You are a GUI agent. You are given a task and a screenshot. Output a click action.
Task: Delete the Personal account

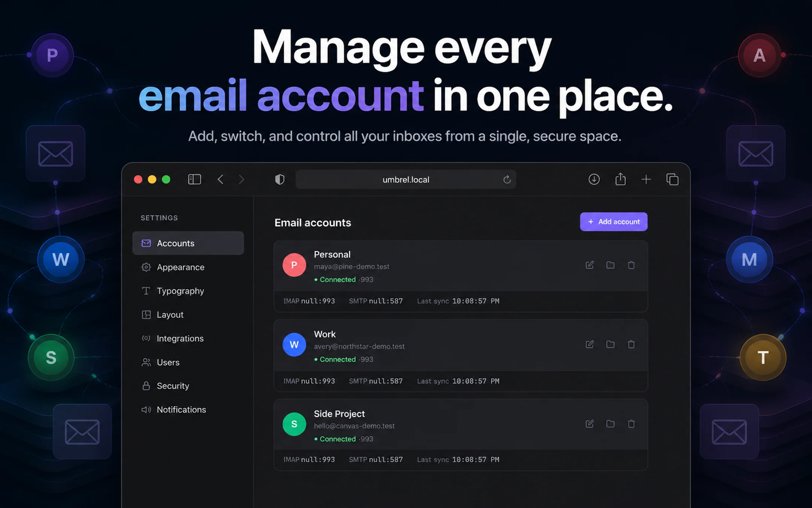[x=631, y=265]
